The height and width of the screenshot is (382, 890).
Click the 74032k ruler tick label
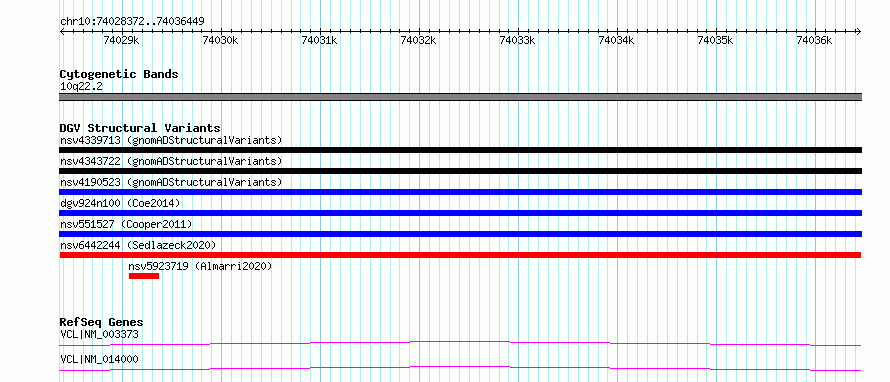click(x=419, y=40)
